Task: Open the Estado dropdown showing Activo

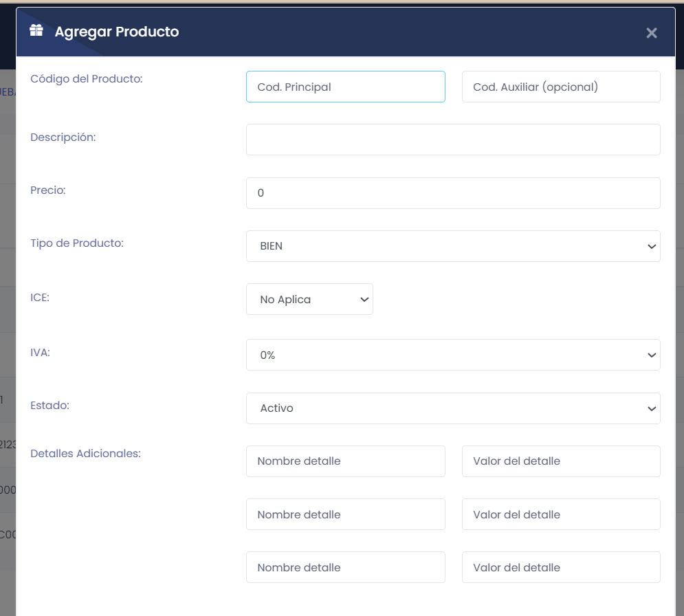Action: point(453,408)
